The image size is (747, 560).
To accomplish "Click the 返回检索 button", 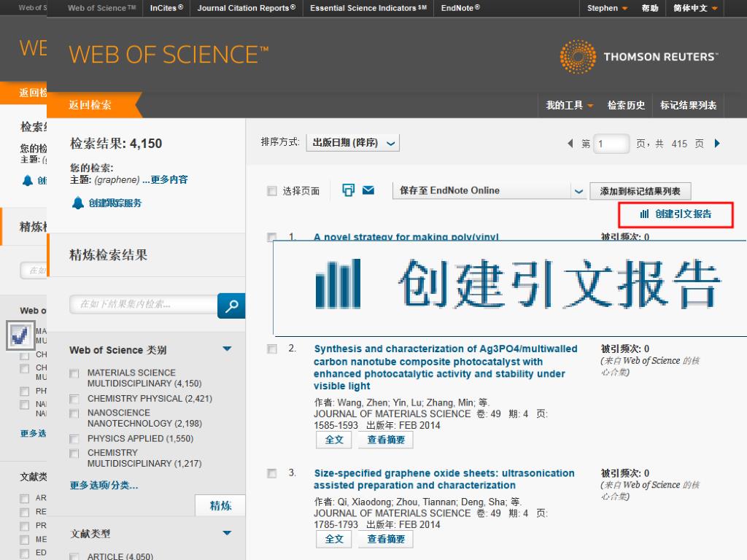I will [90, 105].
